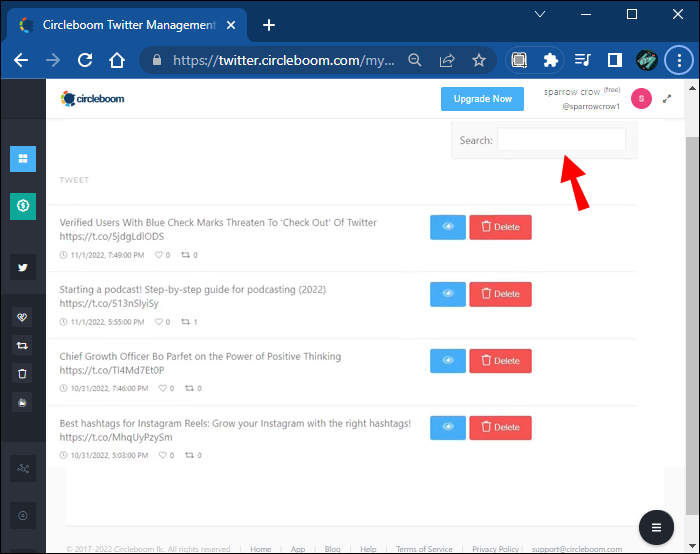Image resolution: width=700 pixels, height=554 pixels.
Task: Reload the page
Action: [x=85, y=60]
